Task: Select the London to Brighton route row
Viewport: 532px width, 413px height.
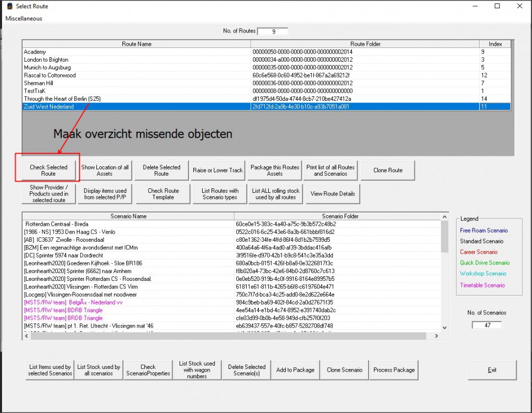Action: coord(46,59)
